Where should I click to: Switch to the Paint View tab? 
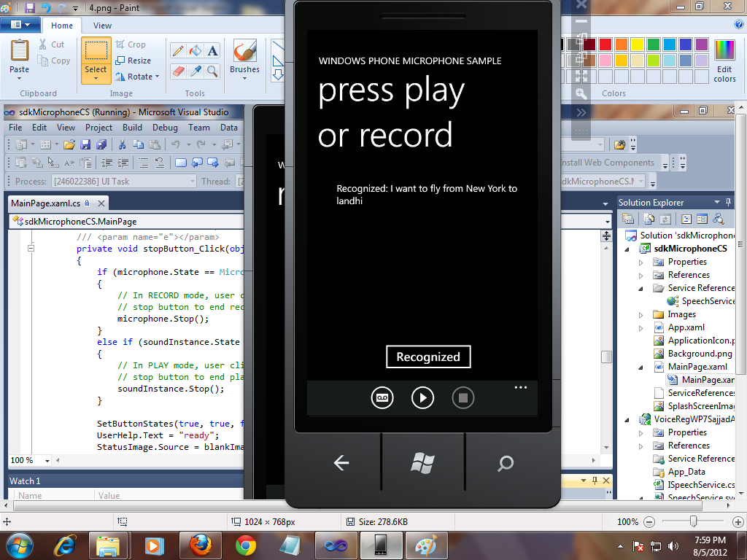102,26
